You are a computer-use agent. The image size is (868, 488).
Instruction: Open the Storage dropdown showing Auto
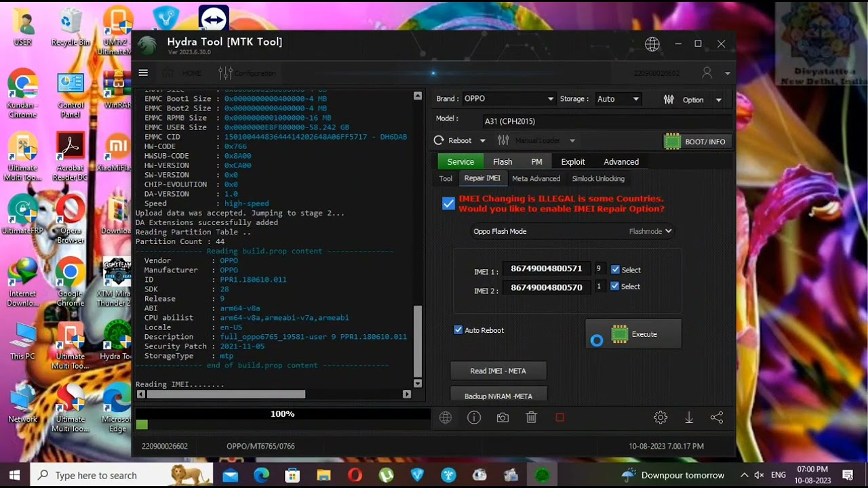point(618,99)
